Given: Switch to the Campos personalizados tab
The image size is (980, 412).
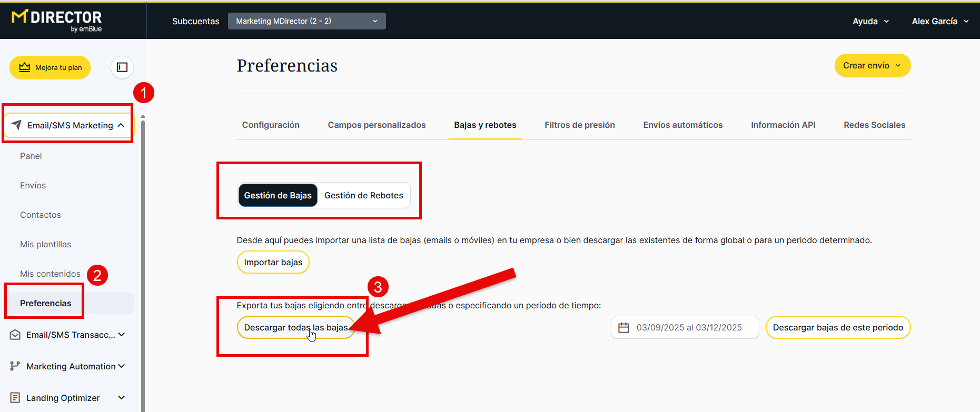Looking at the screenshot, I should tap(377, 125).
